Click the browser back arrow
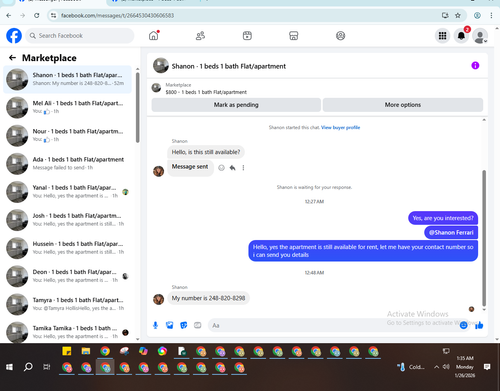 [x=9, y=15]
